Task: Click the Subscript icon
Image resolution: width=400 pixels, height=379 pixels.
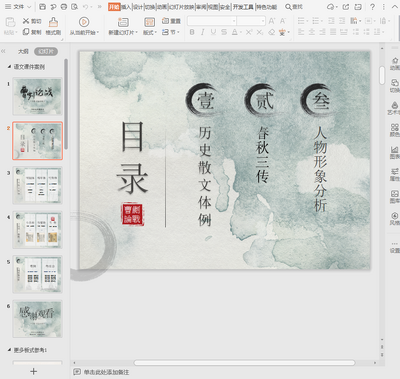Action: coord(260,32)
